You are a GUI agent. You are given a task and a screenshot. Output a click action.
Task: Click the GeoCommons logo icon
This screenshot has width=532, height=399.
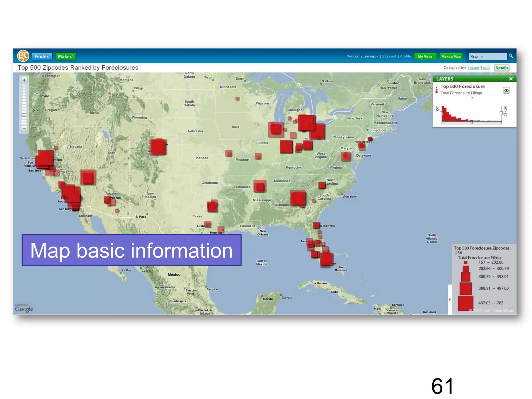23,56
